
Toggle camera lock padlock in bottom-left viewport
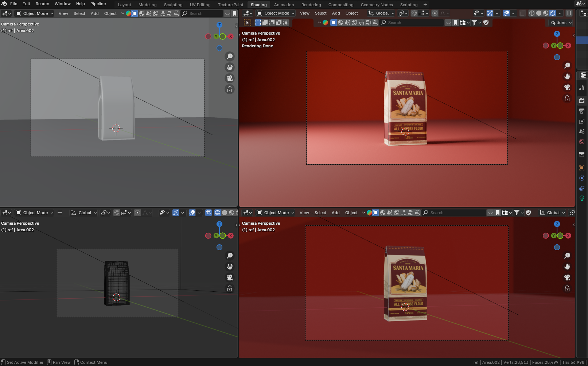230,288
